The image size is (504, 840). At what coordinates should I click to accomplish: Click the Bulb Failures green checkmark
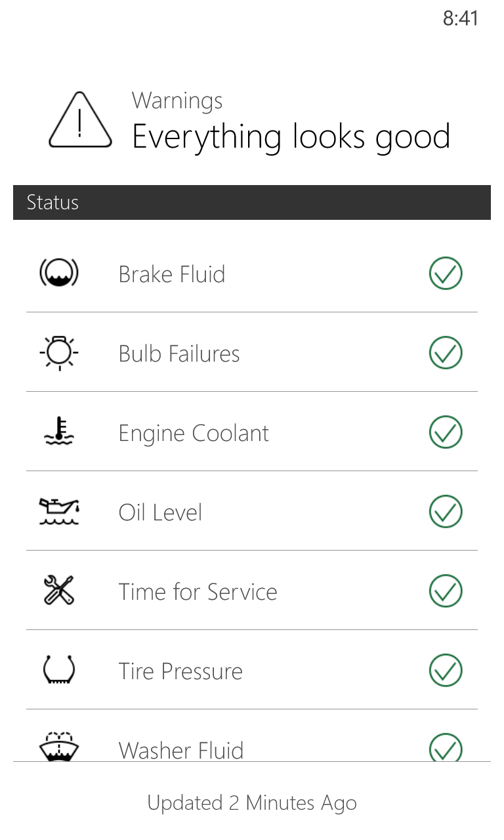coord(446,353)
